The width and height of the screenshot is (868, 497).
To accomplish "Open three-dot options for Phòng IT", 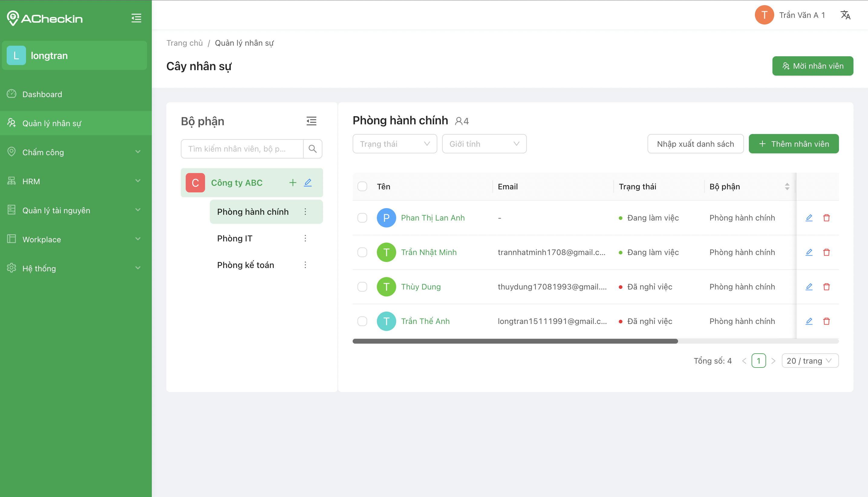I will 305,238.
